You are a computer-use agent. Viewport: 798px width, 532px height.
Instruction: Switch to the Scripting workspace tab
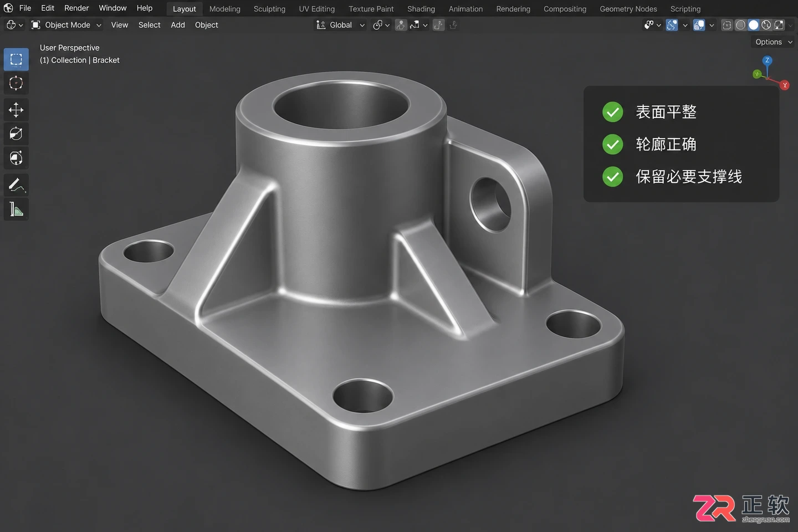pos(686,9)
